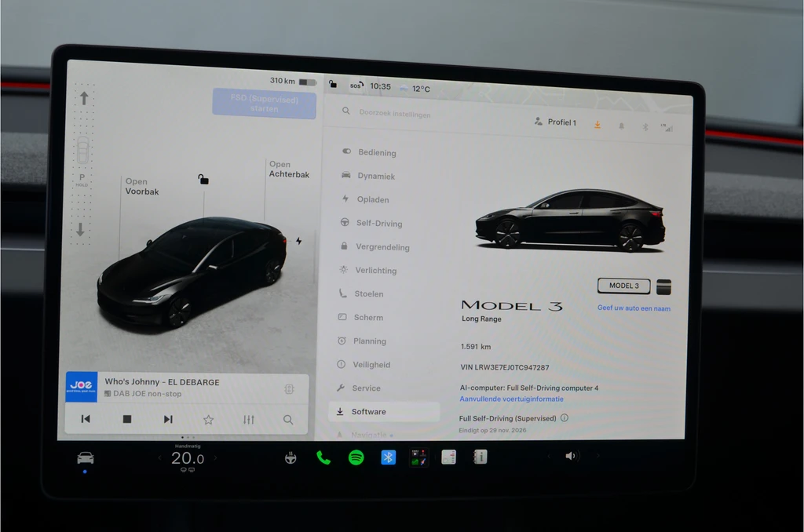
Task: Favorite the current station with the star
Action: click(208, 420)
